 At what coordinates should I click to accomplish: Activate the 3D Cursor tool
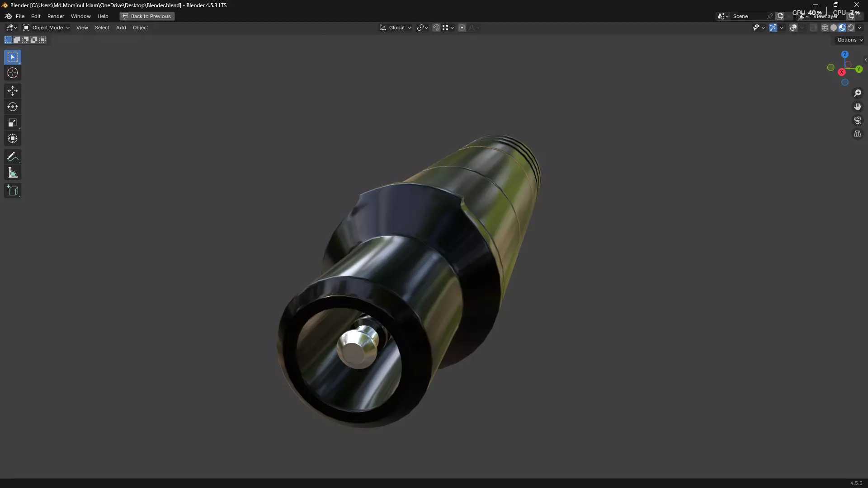(13, 73)
